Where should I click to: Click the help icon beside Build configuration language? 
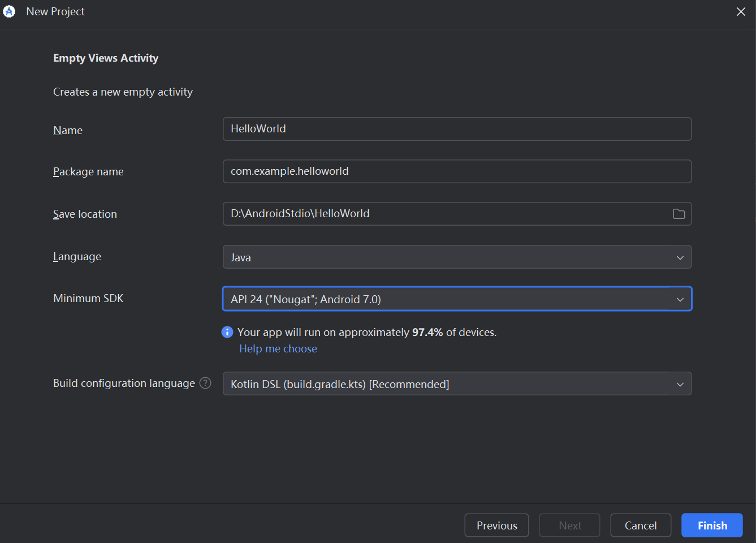click(x=205, y=383)
